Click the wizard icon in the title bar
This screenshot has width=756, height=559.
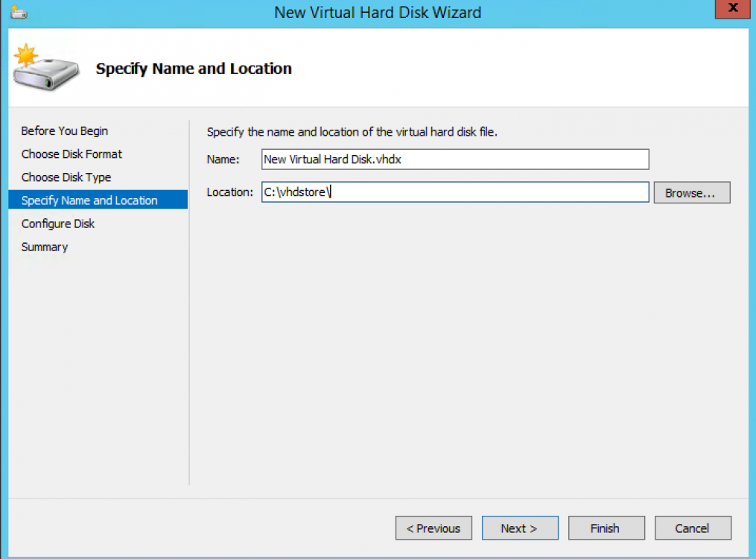tap(19, 13)
